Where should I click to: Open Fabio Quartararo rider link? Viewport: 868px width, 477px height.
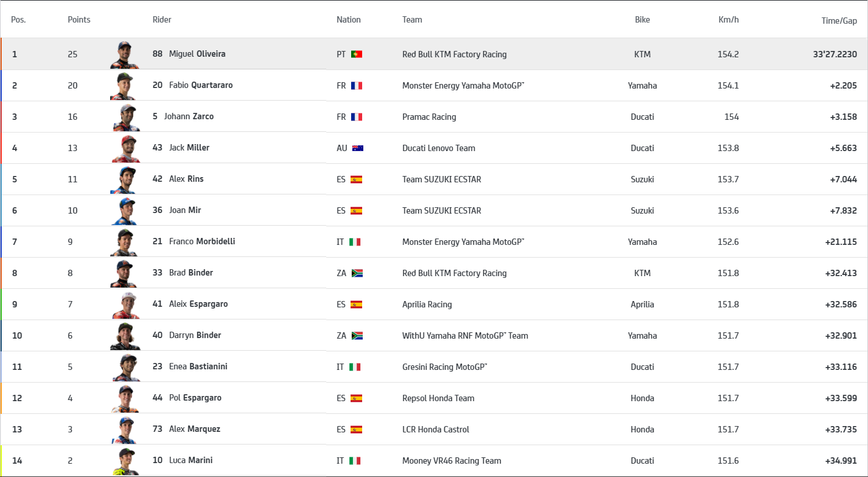pyautogui.click(x=200, y=85)
